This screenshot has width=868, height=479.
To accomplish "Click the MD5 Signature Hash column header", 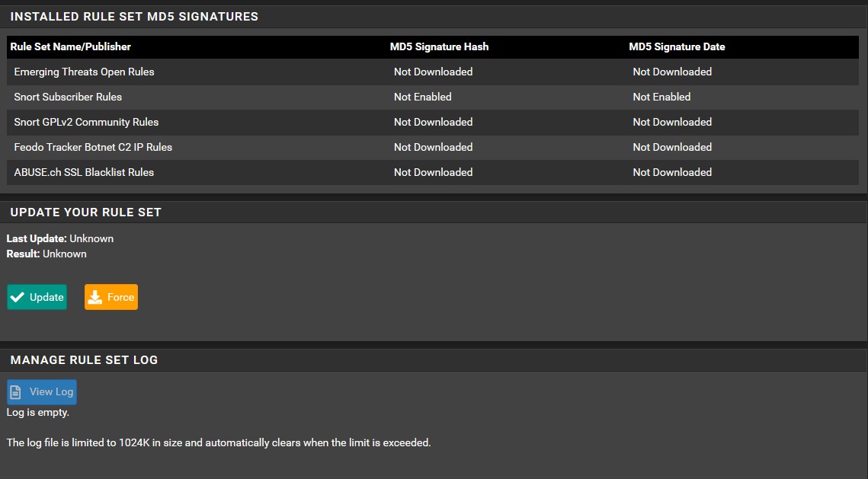I will click(x=439, y=46).
